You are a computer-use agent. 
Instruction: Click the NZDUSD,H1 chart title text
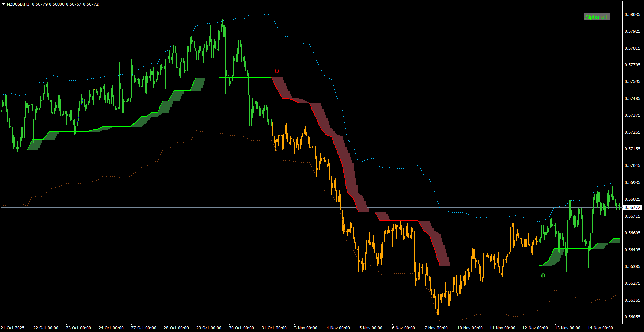click(18, 4)
